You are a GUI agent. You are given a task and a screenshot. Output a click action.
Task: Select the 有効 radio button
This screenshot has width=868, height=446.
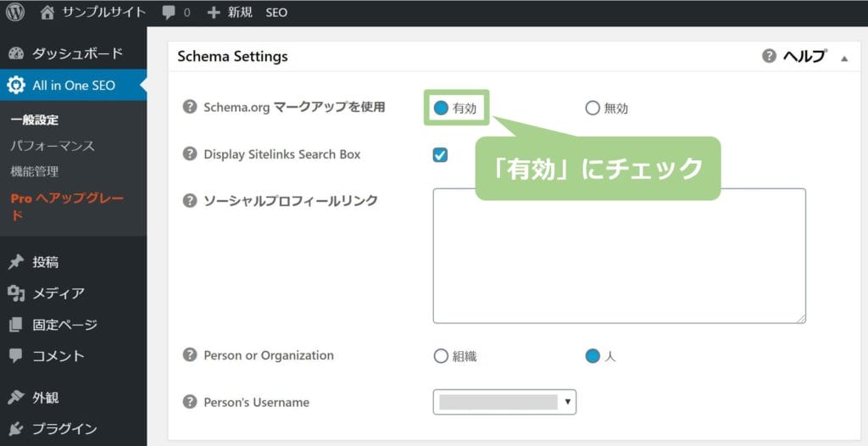coord(441,108)
